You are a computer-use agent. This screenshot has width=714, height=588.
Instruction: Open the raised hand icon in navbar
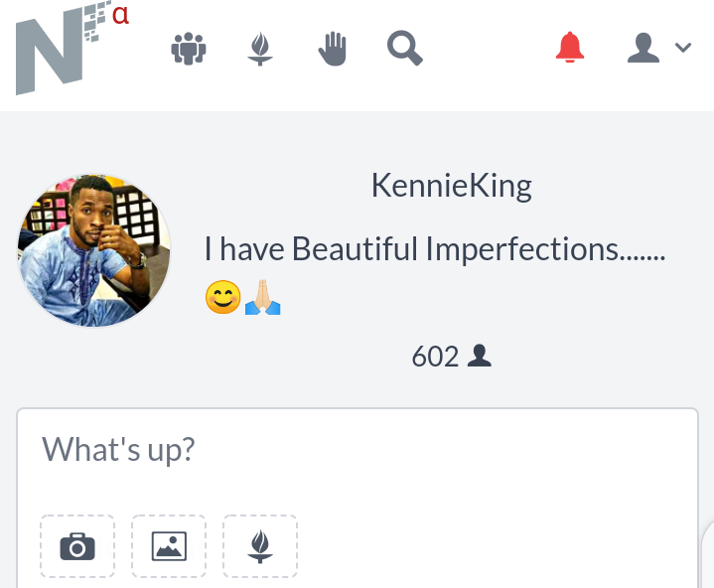click(333, 49)
